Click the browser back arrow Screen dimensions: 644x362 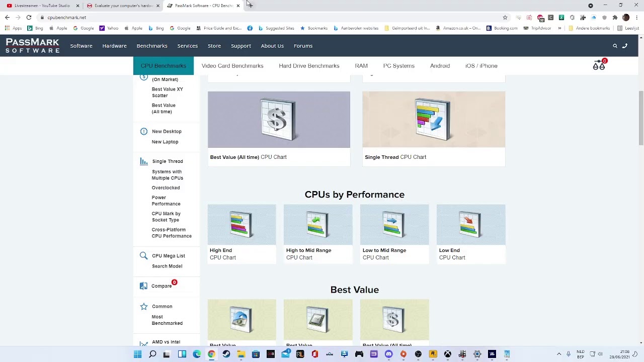[x=7, y=18]
